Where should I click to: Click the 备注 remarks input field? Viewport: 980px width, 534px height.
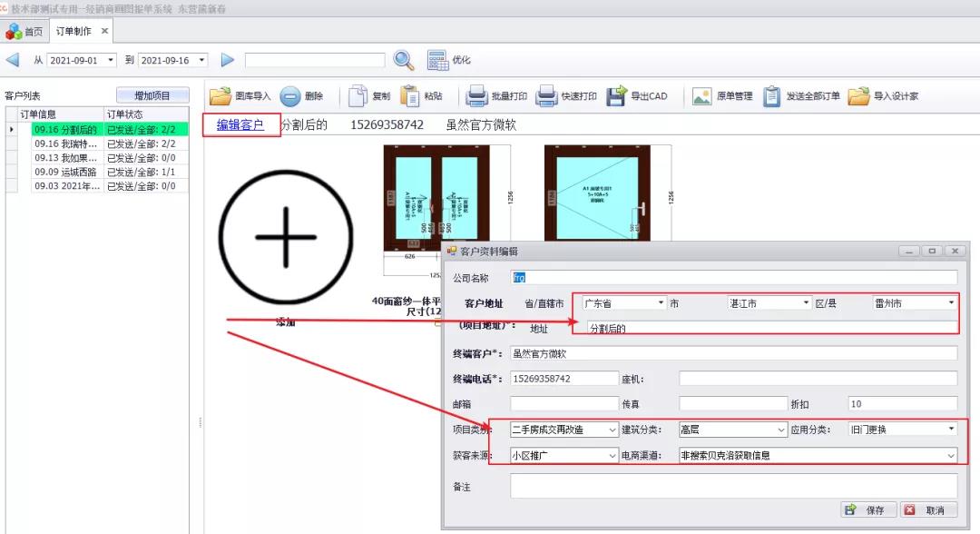point(733,486)
